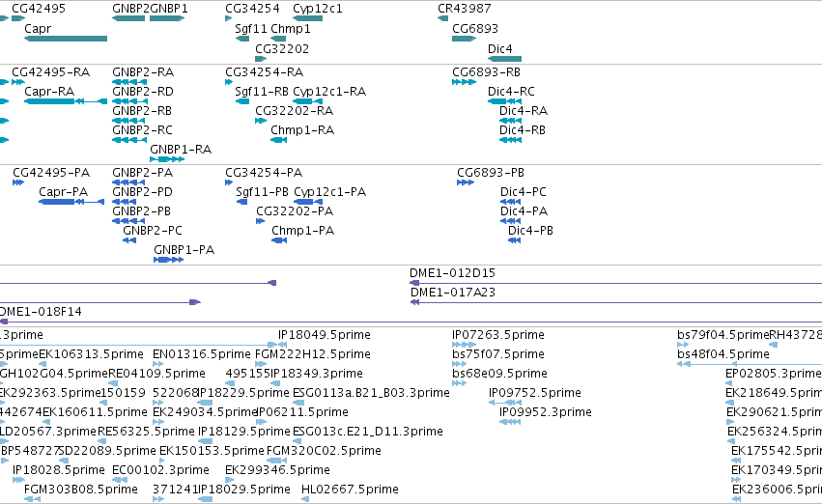Open the CG34254 gene label in the gene track
The height and width of the screenshot is (504, 822).
(x=252, y=9)
